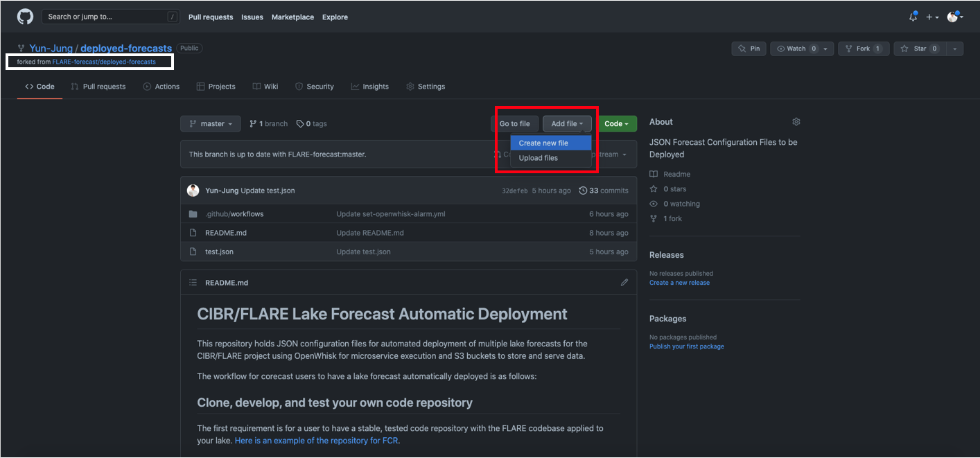The image size is (980, 458).
Task: Click the About settings gear icon
Action: point(796,122)
